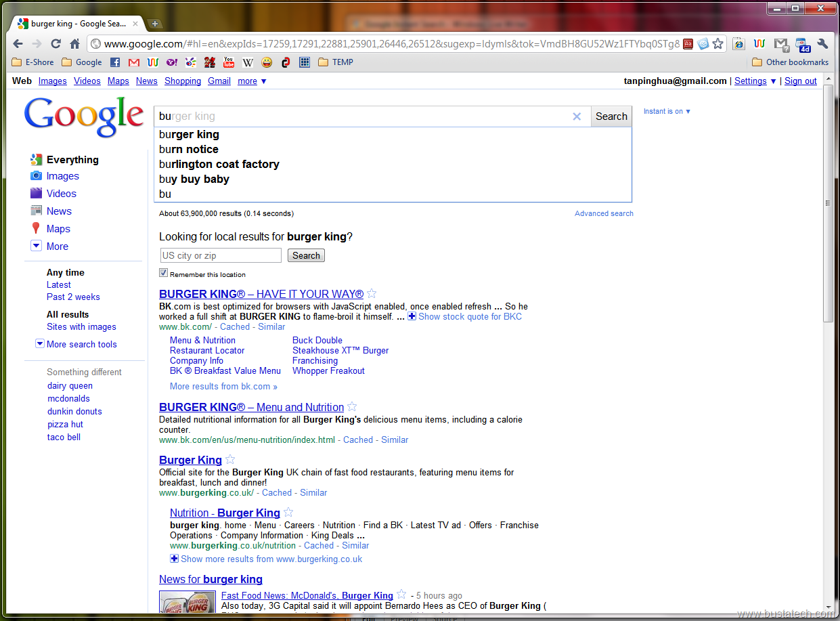This screenshot has width=840, height=621.
Task: Open the calendar extension showing 4d
Action: [803, 44]
